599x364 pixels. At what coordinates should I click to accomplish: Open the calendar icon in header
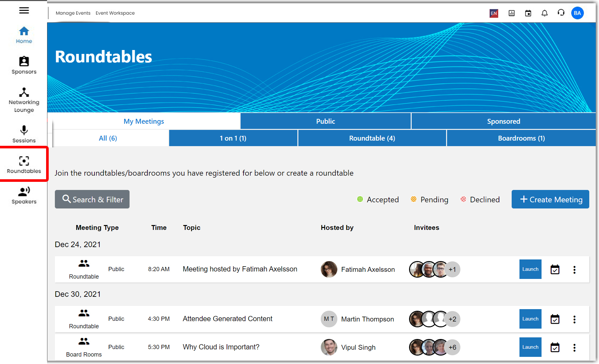pos(528,13)
